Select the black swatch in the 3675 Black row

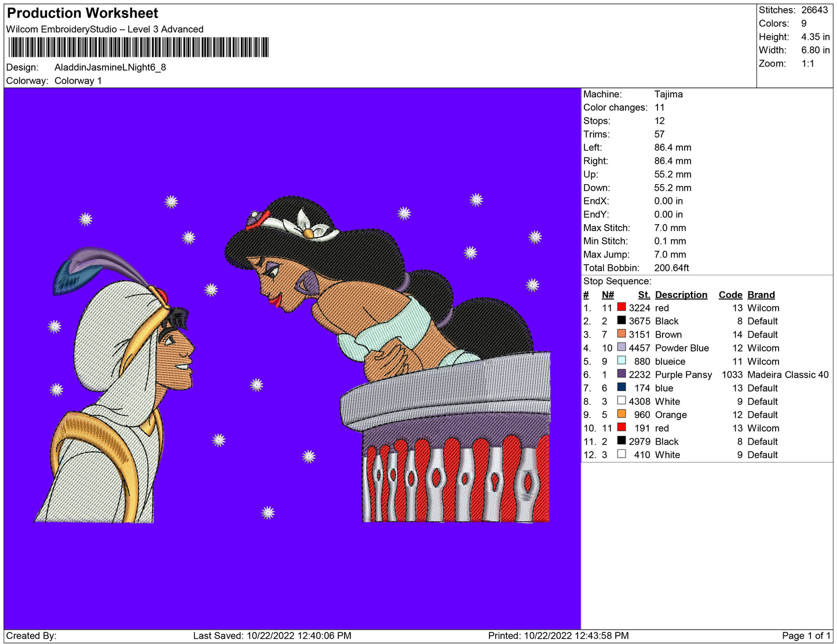(622, 321)
